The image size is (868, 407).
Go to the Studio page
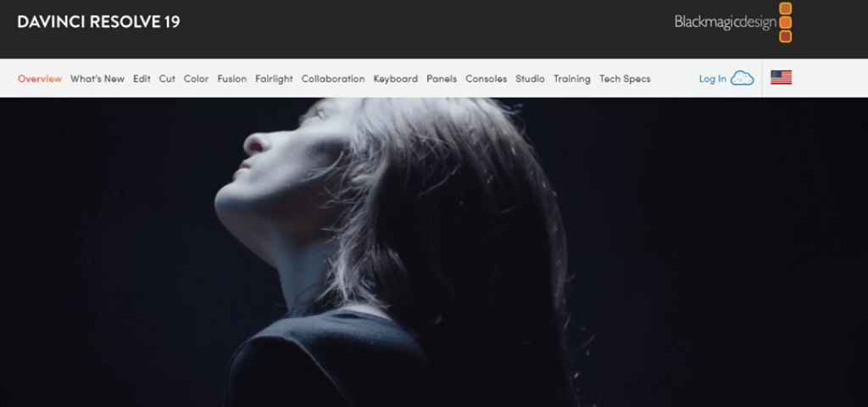point(530,79)
